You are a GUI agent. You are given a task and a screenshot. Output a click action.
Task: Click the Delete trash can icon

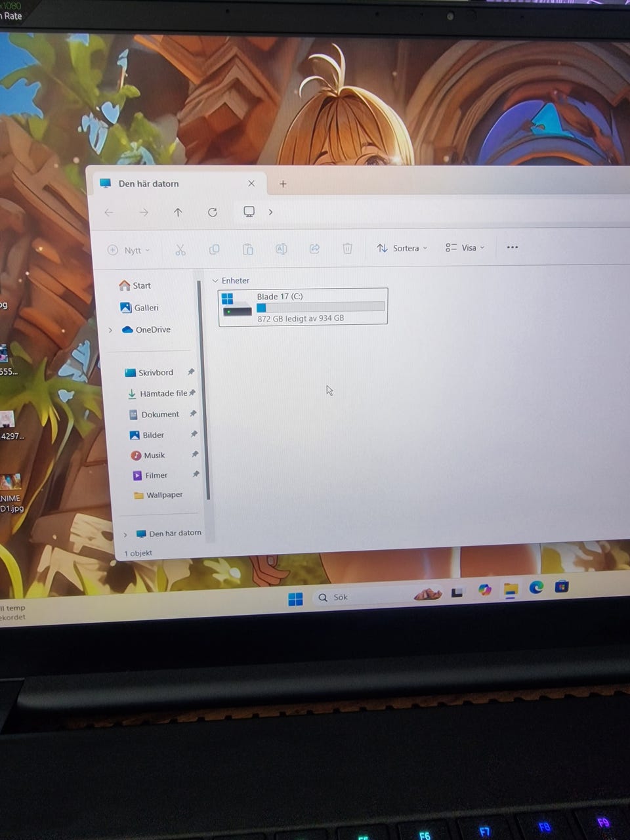[347, 248]
